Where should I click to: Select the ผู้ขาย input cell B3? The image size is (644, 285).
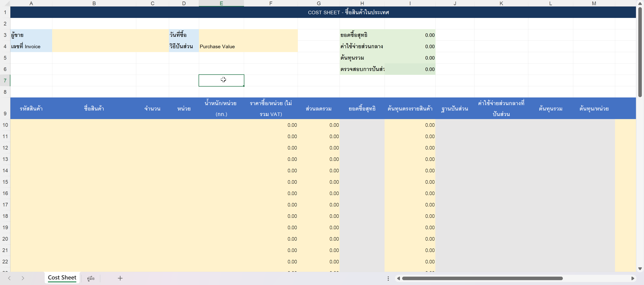(111, 35)
